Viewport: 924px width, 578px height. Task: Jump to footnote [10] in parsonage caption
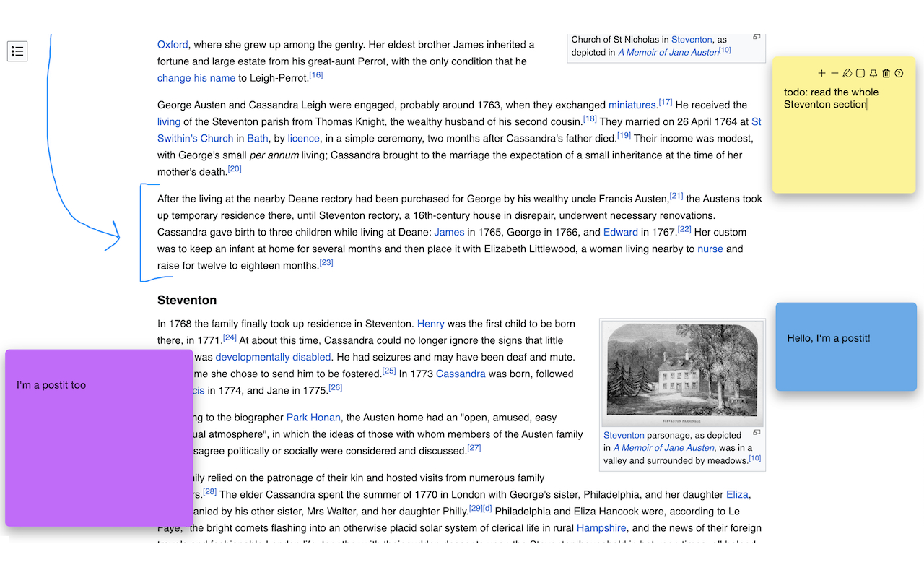pos(754,458)
